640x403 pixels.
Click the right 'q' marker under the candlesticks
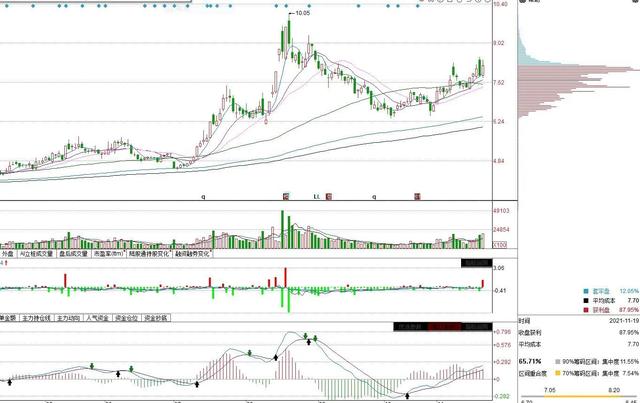tap(374, 197)
